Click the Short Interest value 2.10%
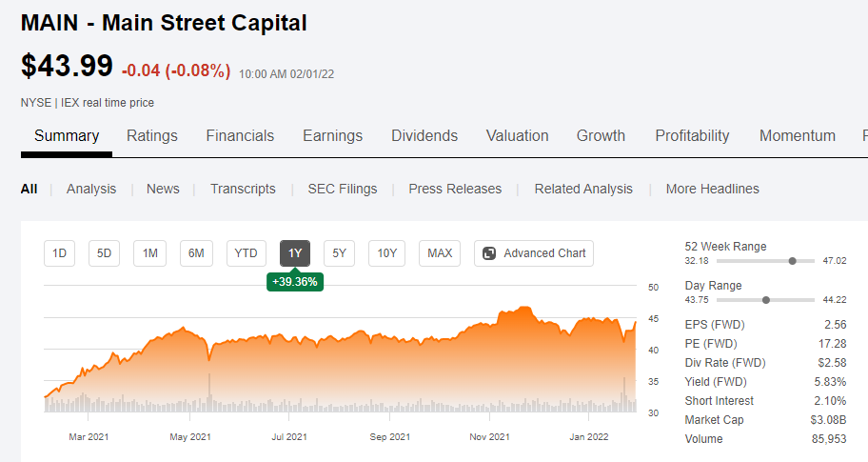Image resolution: width=868 pixels, height=462 pixels. 830,400
